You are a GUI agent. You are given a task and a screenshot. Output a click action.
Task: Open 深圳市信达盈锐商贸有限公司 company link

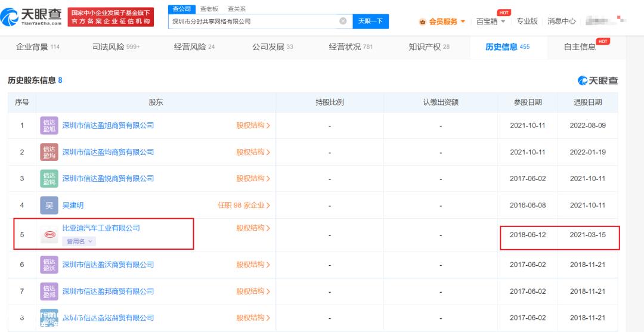pos(108,178)
